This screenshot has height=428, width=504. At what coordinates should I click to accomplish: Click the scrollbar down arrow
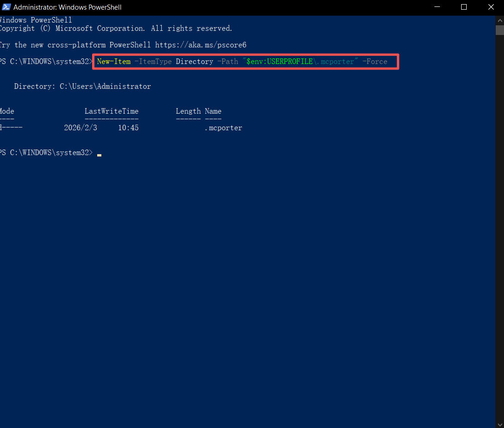(500, 423)
